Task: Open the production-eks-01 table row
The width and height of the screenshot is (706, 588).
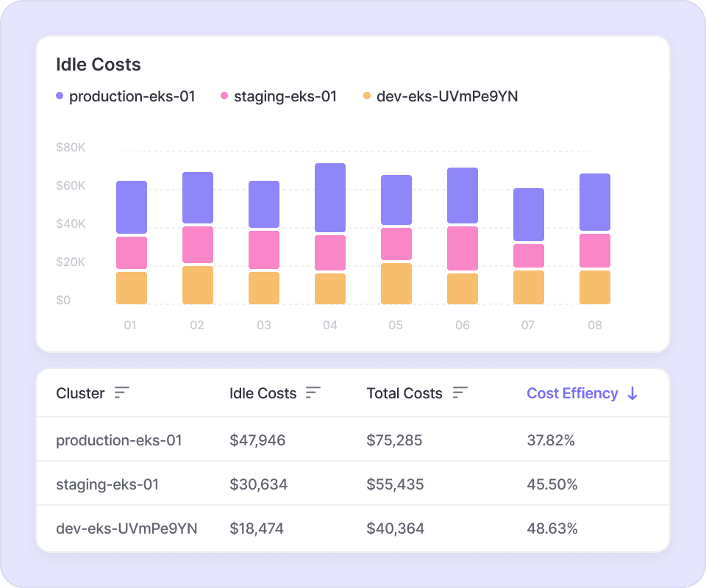Action: click(118, 440)
